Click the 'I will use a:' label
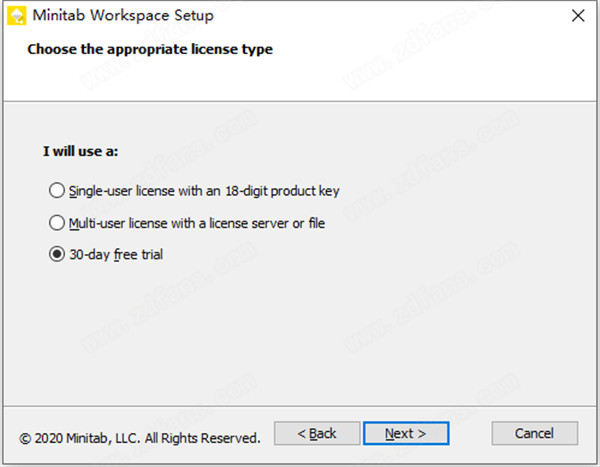This screenshot has width=600, height=467. (x=80, y=151)
